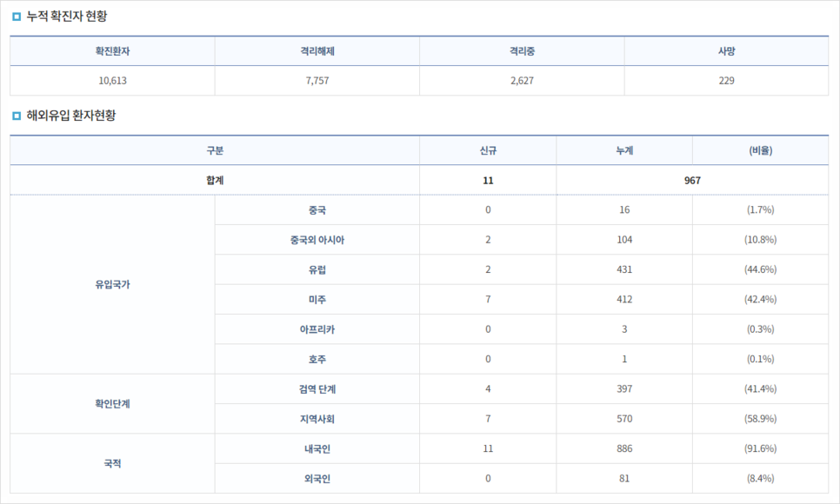The image size is (840, 504).
Task: Click the '유입국가' category cell
Action: [x=112, y=284]
